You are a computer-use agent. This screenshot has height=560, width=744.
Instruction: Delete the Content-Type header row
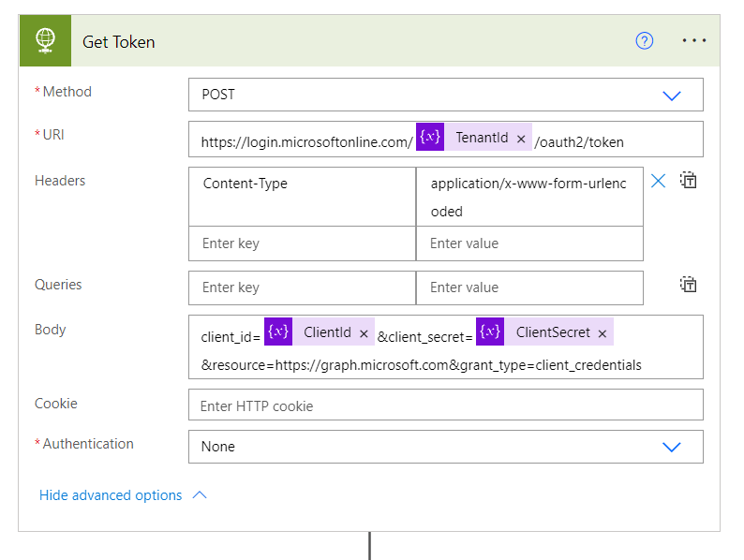tap(658, 181)
